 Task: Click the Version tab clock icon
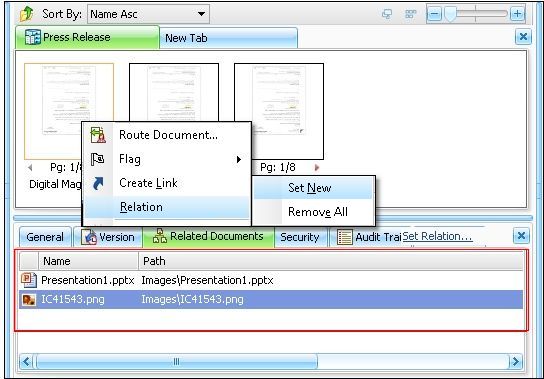click(89, 237)
